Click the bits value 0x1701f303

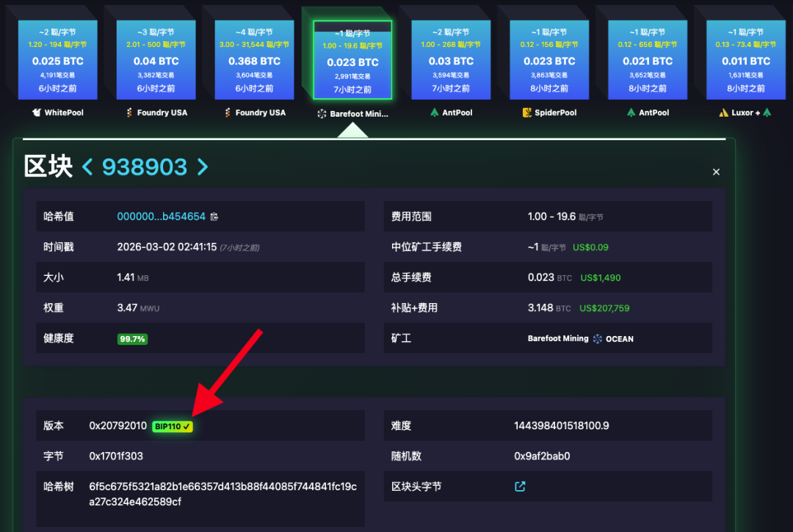116,456
